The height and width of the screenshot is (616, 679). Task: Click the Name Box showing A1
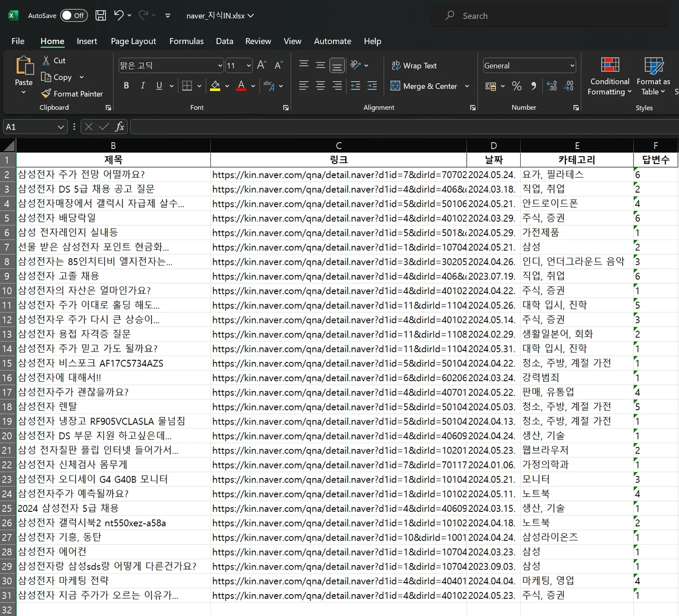pyautogui.click(x=29, y=127)
